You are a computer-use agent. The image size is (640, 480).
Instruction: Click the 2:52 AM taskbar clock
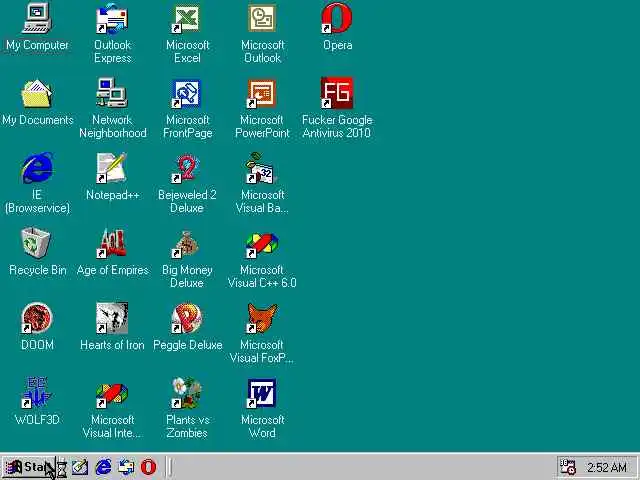[607, 467]
